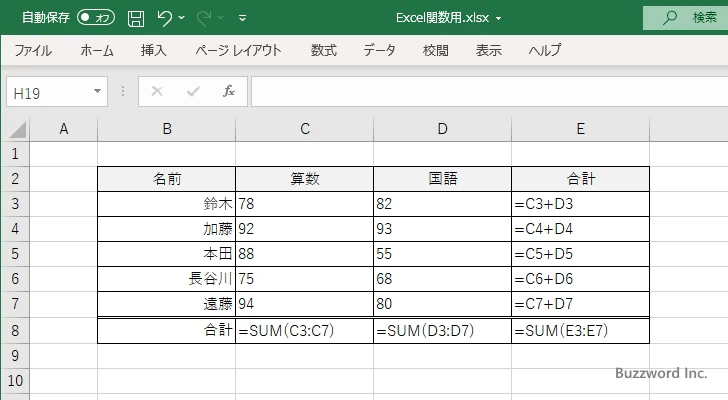The width and height of the screenshot is (728, 400).
Task: Select row 10 header
Action: point(15,381)
